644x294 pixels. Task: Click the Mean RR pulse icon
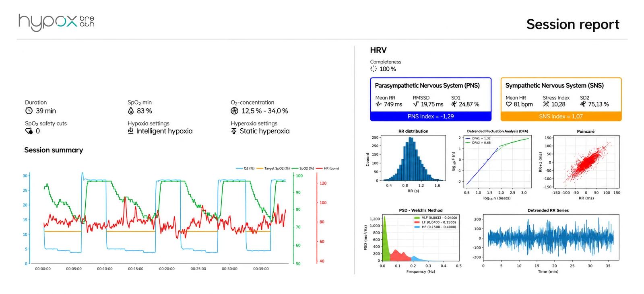(378, 104)
